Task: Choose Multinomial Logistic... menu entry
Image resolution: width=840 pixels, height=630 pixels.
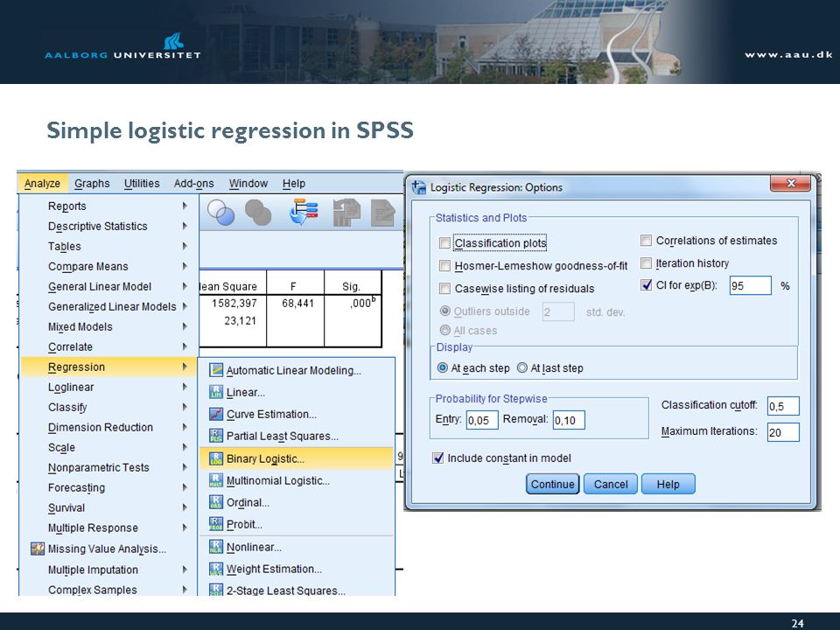Action: (297, 480)
